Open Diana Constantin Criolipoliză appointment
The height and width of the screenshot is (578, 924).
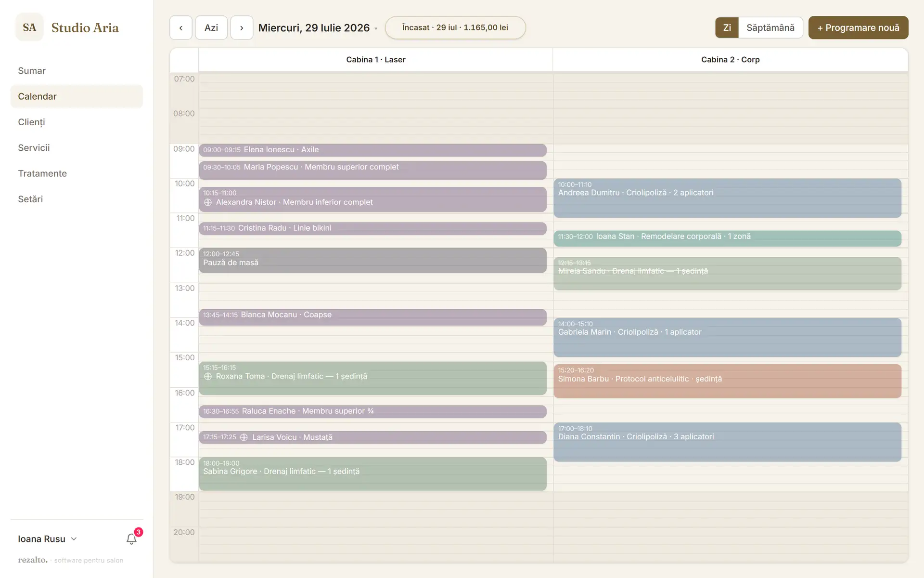coord(727,442)
